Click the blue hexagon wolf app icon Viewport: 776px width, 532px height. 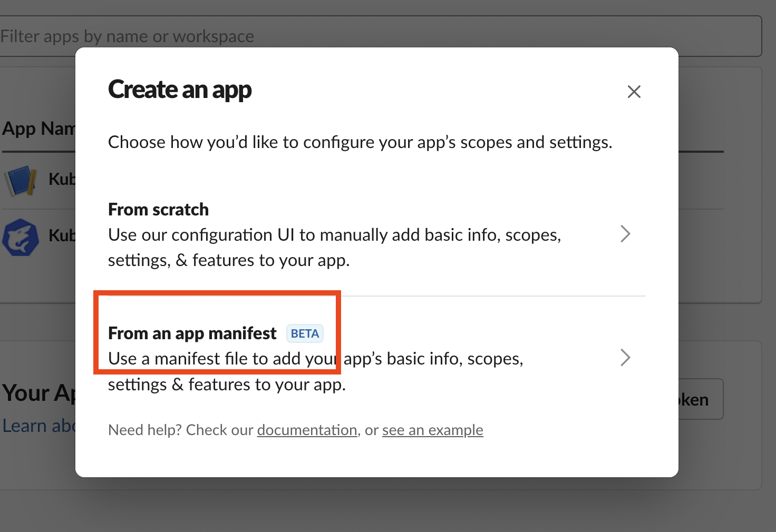(21, 237)
